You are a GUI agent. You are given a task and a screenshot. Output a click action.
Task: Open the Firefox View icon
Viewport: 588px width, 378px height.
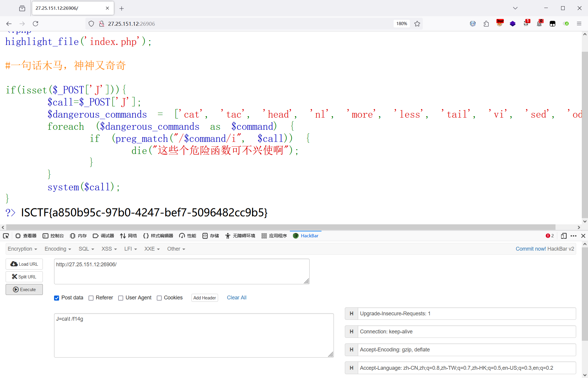(22, 8)
